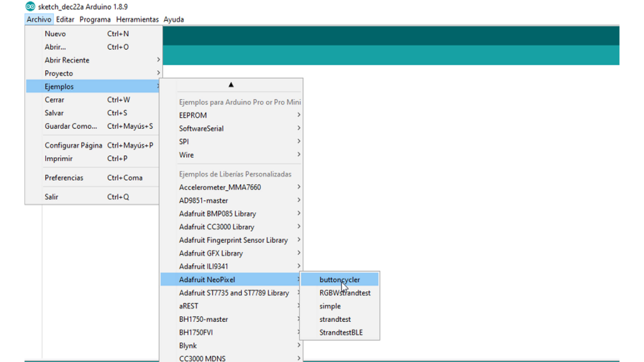
Task: Expand the Adafruit GFX Library examples
Action: tap(211, 253)
